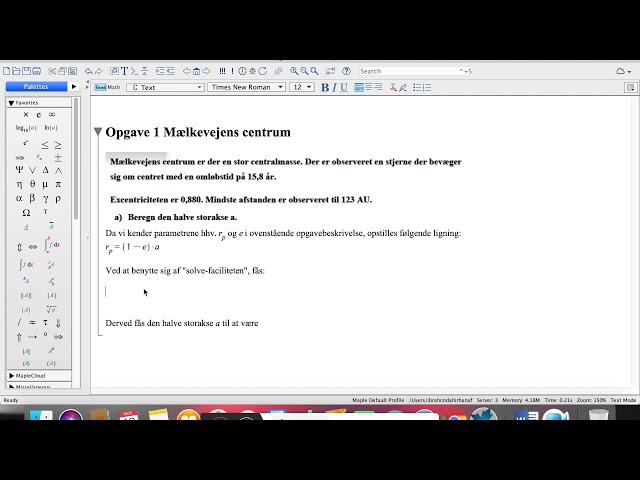Toggle Bold formatting

324,87
